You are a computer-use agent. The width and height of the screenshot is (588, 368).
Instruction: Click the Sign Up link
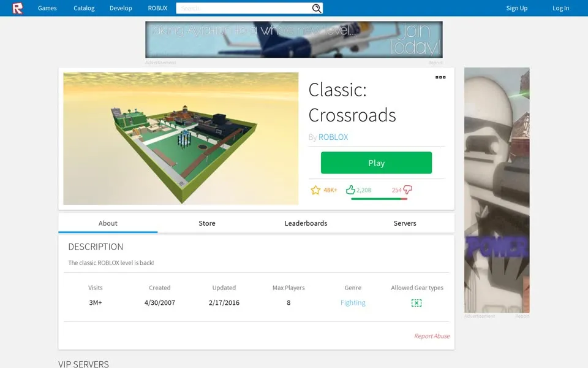[x=517, y=8]
